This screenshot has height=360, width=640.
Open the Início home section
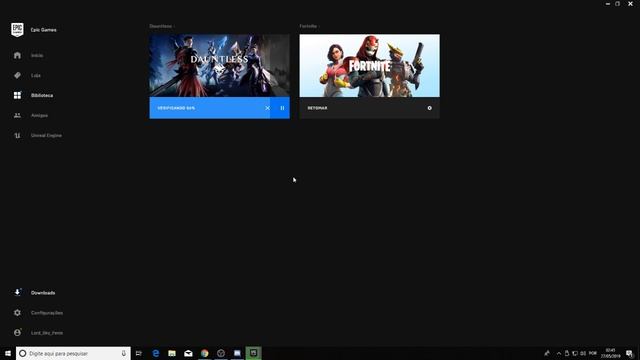(x=37, y=55)
